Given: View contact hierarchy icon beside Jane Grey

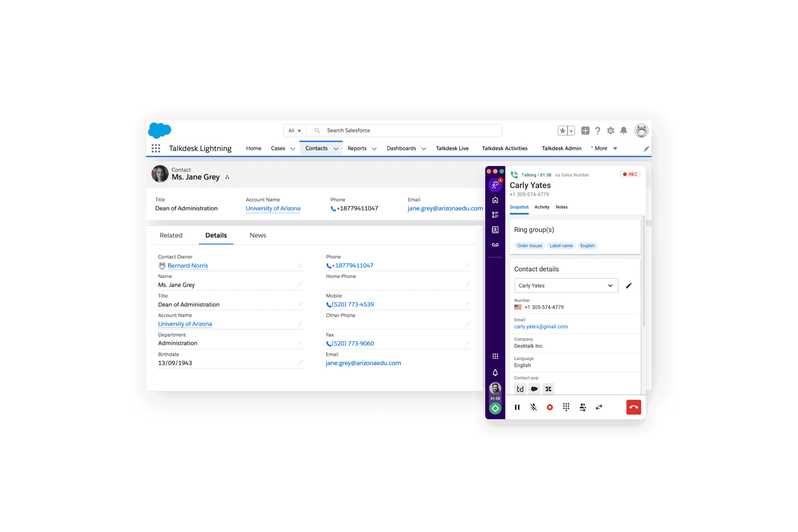Looking at the screenshot, I should (227, 177).
